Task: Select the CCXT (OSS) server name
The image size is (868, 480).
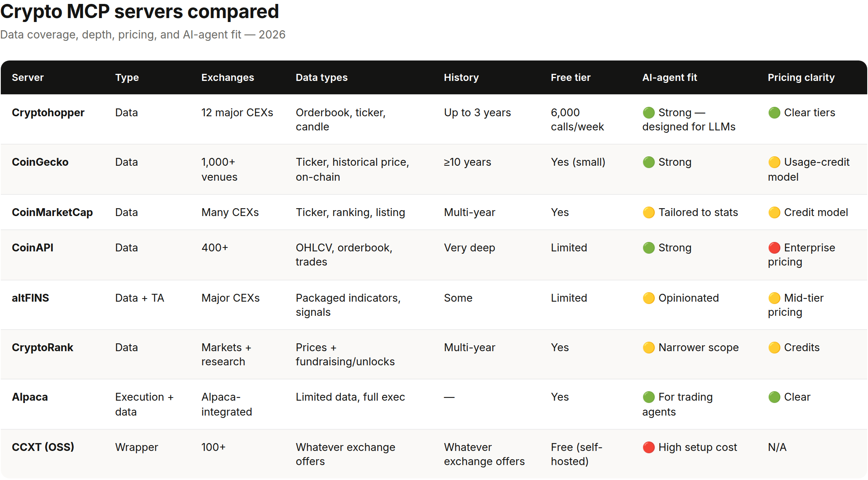Action: 43,447
